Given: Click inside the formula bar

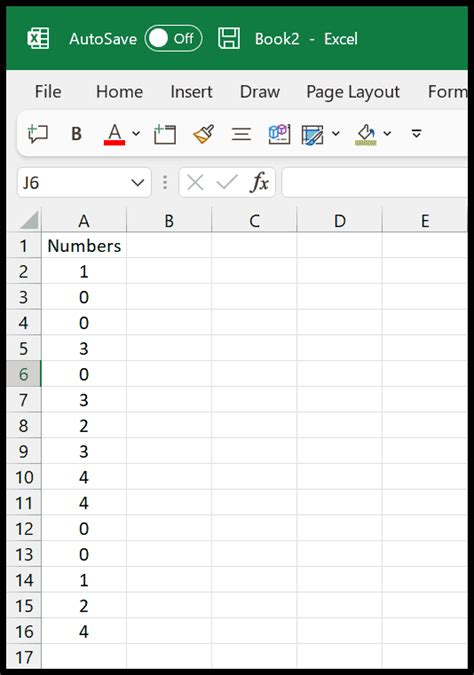Looking at the screenshot, I should 375,183.
